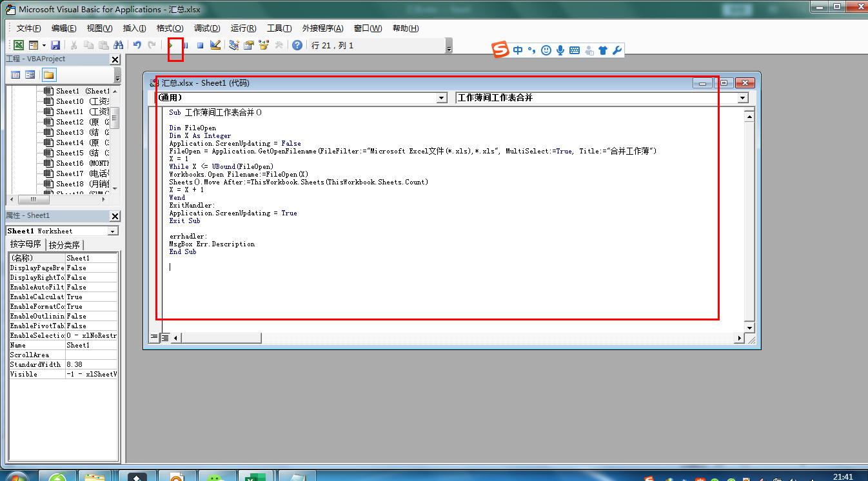868x481 pixels.
Task: Open the 工作薄间工作表合并 procedure dropdown
Action: 743,98
